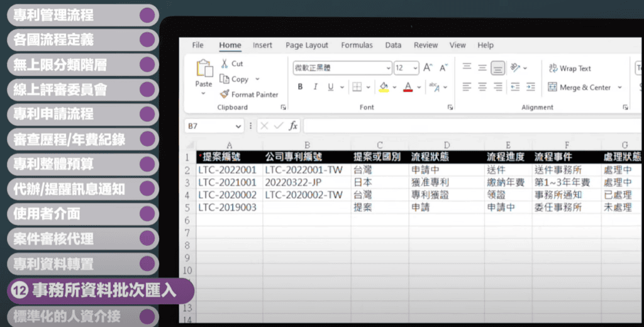Click the Increase Font Size icon
Image resolution: width=644 pixels, height=327 pixels.
coord(428,68)
